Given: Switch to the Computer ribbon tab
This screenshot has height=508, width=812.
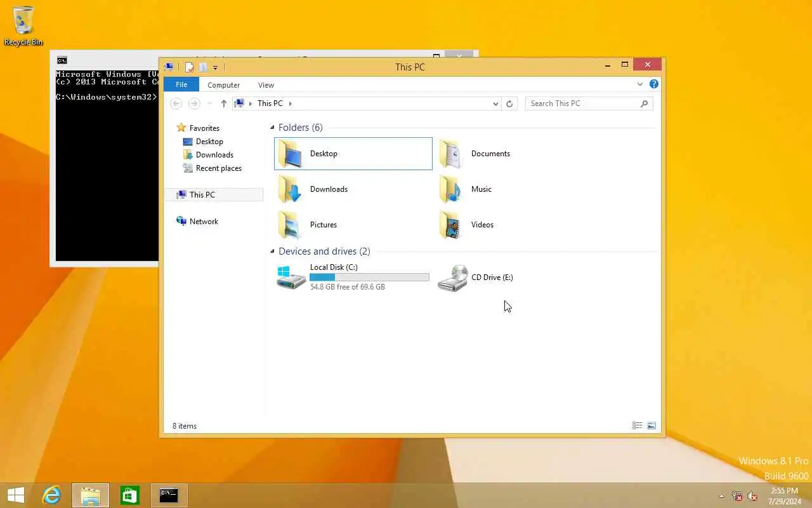Looking at the screenshot, I should tap(223, 84).
